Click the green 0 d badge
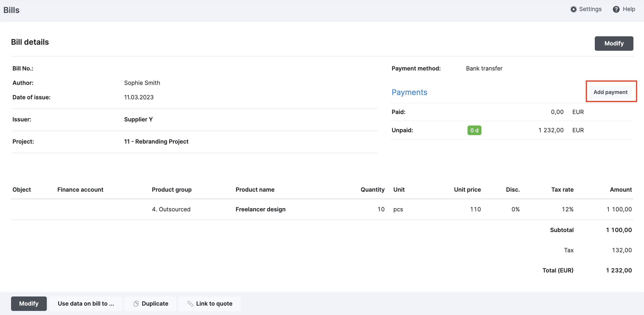 click(x=474, y=130)
